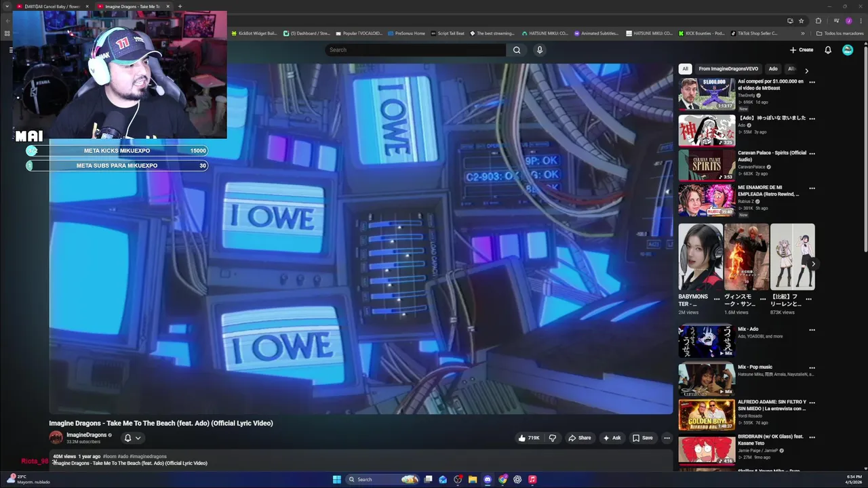Image resolution: width=868 pixels, height=488 pixels.
Task: Open ME ENAMORE DE MI EMPLEADA thumbnail
Action: point(707,200)
